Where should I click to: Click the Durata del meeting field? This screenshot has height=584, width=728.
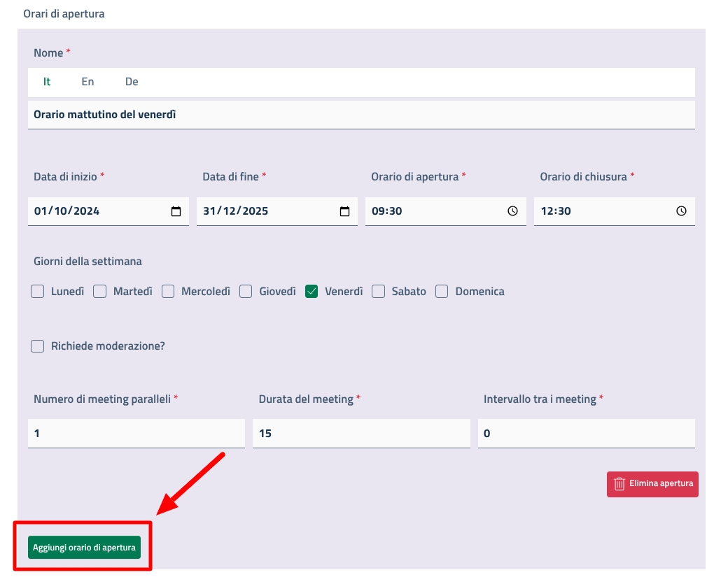point(361,434)
